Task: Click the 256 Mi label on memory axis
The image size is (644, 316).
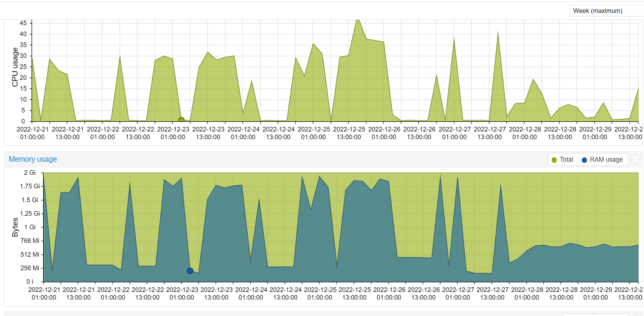Action: (30, 268)
